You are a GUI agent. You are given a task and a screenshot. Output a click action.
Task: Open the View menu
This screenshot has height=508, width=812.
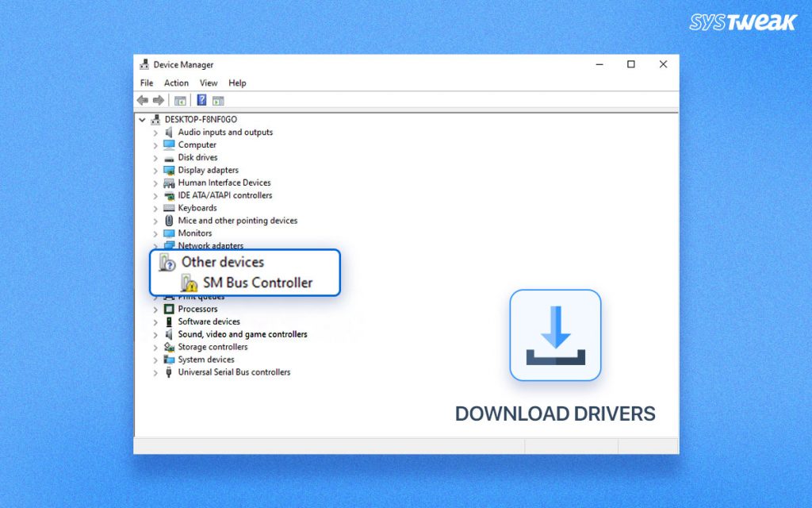point(208,83)
